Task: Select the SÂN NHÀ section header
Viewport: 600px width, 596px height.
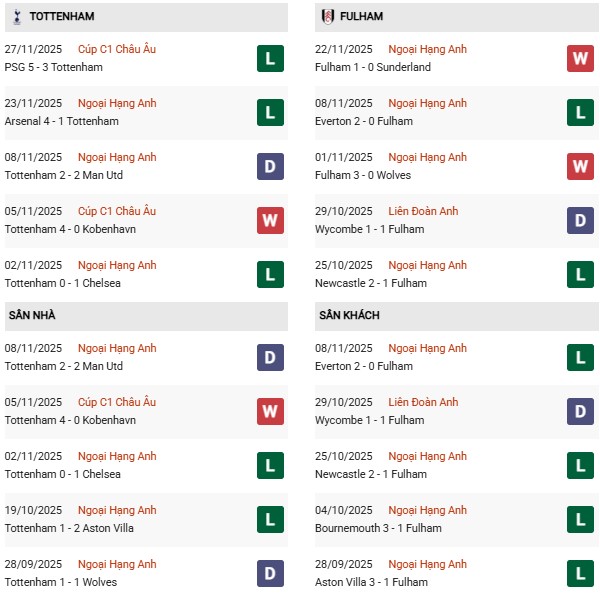Action: point(33,316)
